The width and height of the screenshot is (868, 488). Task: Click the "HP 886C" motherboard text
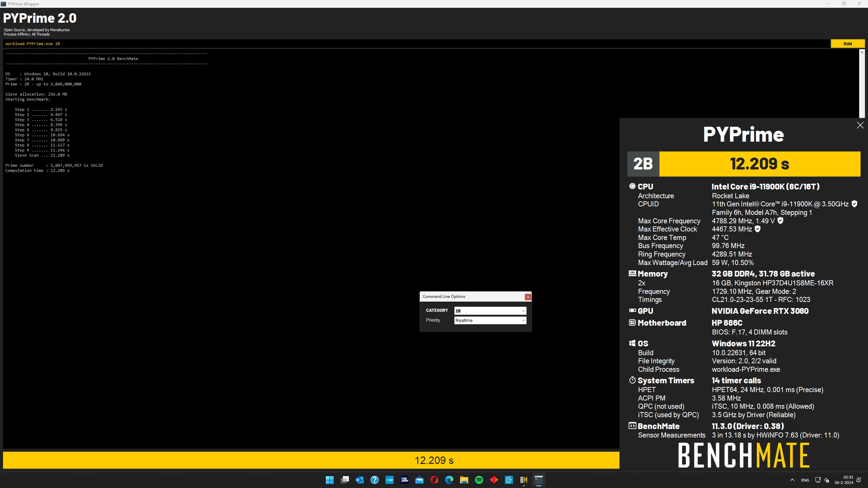727,323
